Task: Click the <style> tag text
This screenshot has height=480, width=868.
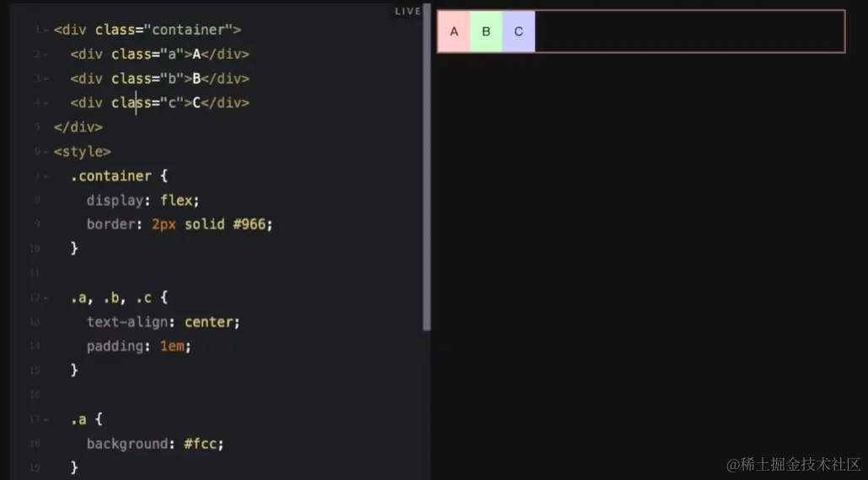Action: pos(83,152)
